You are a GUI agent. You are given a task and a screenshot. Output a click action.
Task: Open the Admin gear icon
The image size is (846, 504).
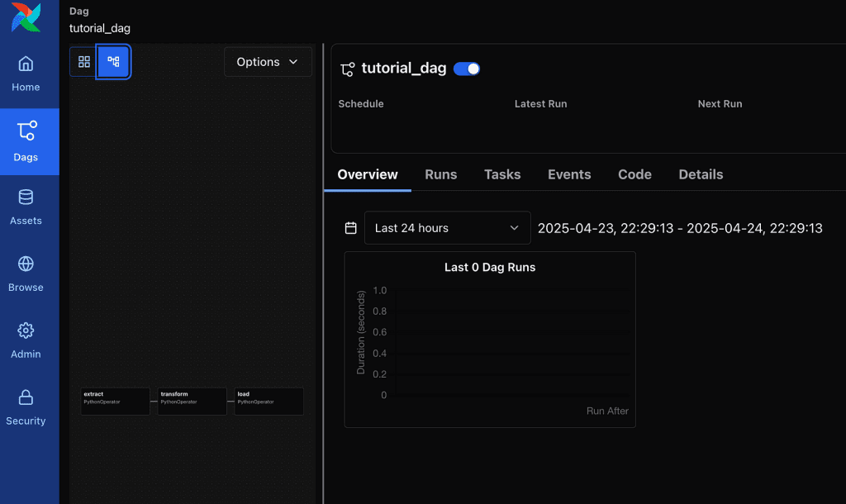point(26,331)
